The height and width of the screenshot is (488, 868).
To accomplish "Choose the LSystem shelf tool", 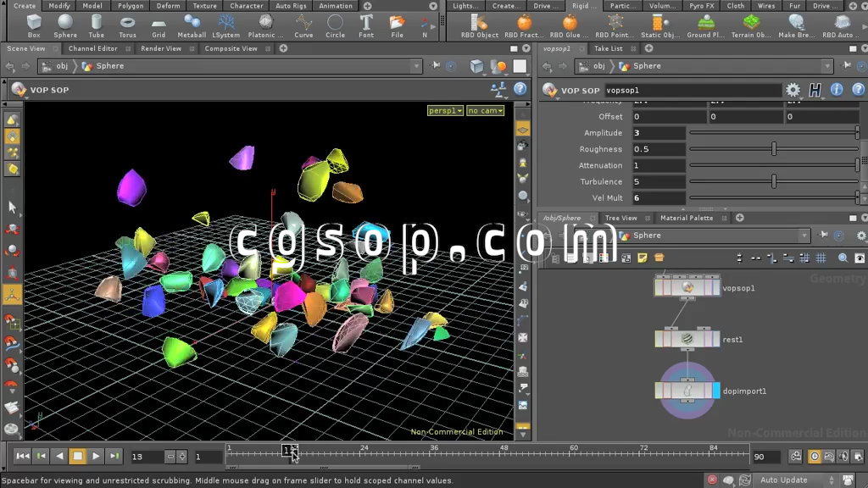I will 225,25.
